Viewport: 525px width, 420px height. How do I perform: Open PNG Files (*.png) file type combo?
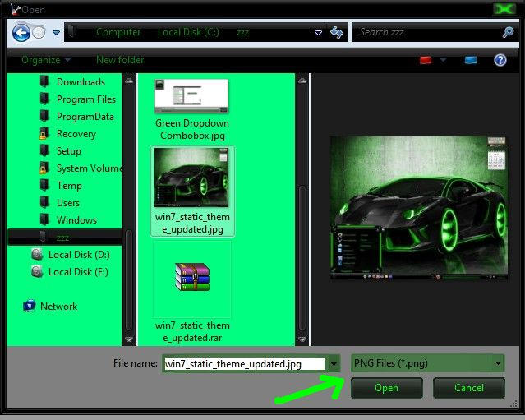[427, 363]
